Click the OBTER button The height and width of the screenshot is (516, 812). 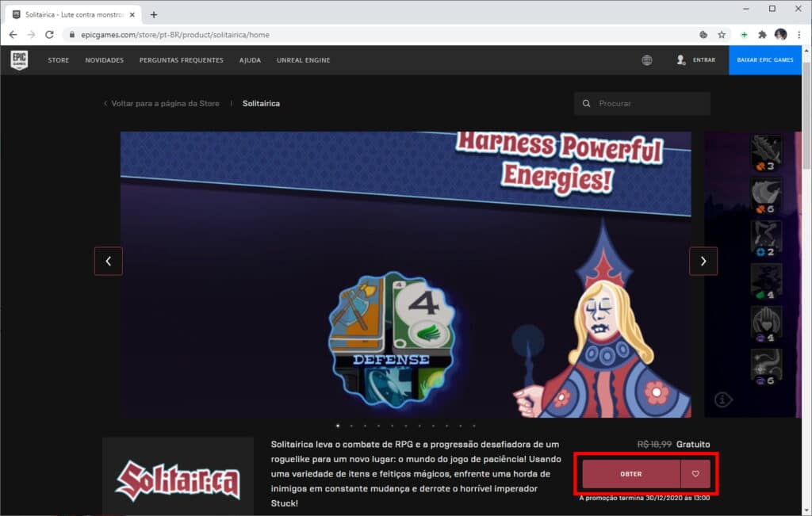[630, 473]
